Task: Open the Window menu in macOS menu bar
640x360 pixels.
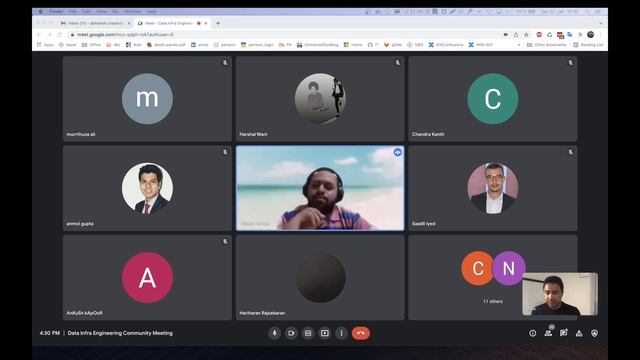Action: [x=132, y=11]
